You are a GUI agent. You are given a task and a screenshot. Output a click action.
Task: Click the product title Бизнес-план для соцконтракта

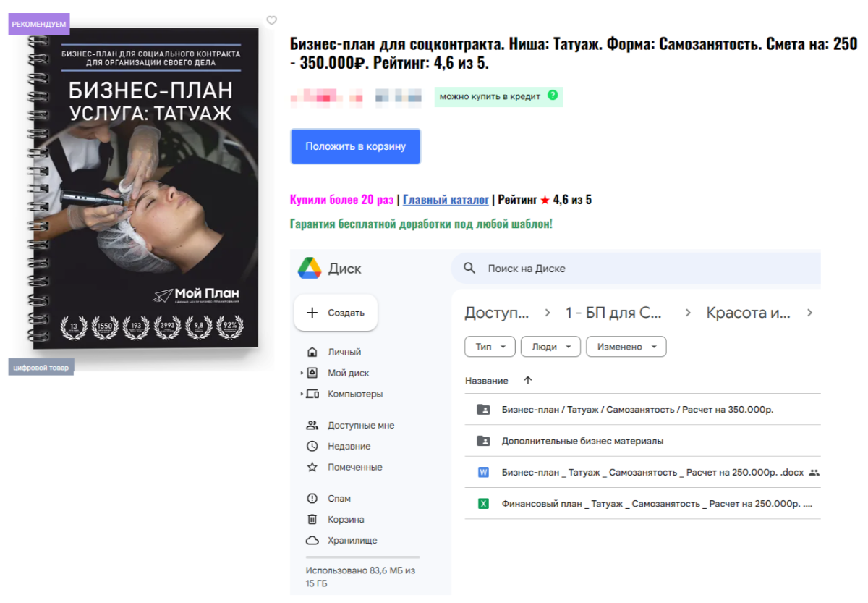(574, 53)
